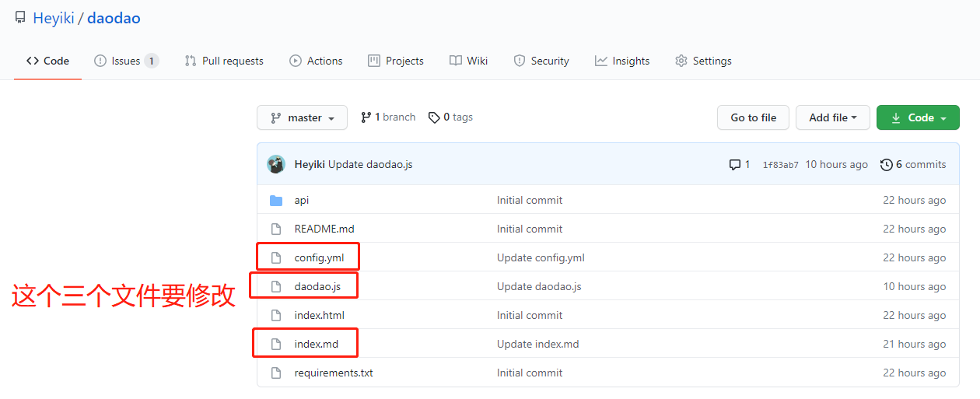Click the tags label icon

(x=433, y=117)
